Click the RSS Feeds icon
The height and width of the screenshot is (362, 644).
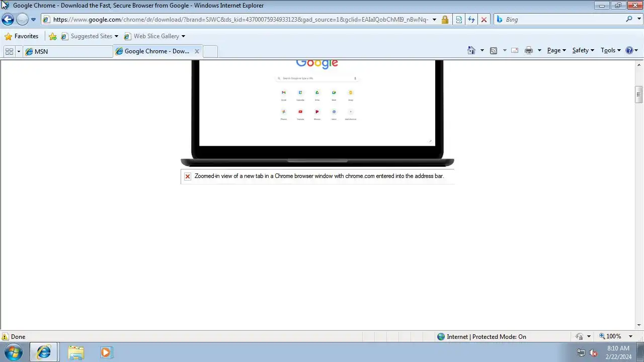pyautogui.click(x=494, y=50)
